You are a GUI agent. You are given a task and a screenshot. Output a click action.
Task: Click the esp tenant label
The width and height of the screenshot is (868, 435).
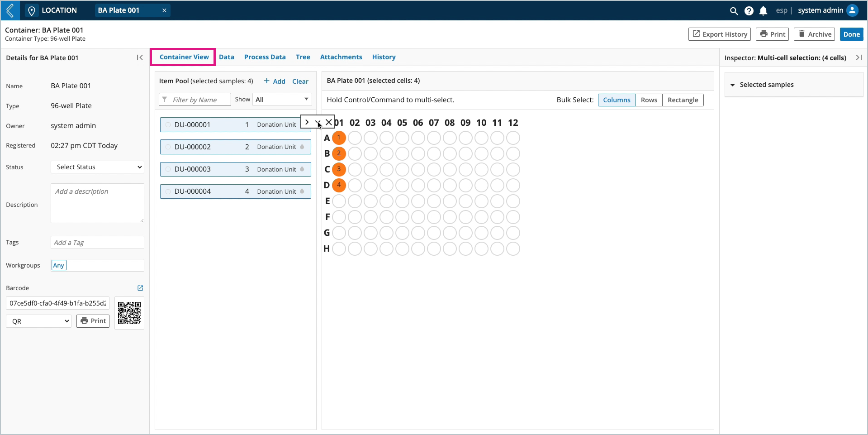pos(782,10)
